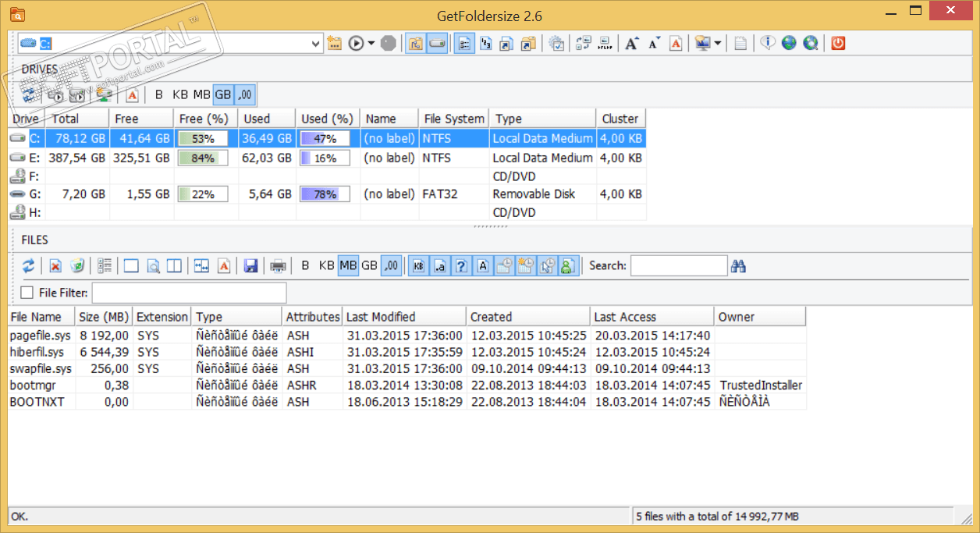The width and height of the screenshot is (980, 533).
Task: Select the C: drive row
Action: (327, 138)
